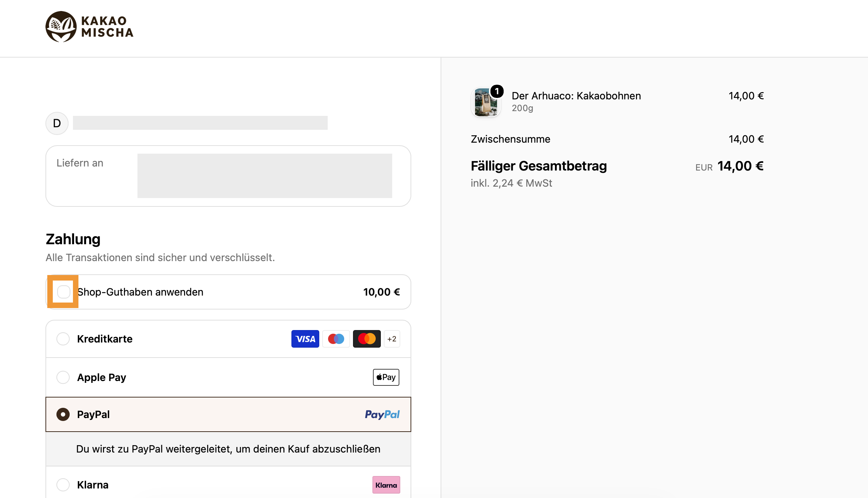The image size is (868, 498).
Task: Click the PayPal logo
Action: click(x=382, y=414)
